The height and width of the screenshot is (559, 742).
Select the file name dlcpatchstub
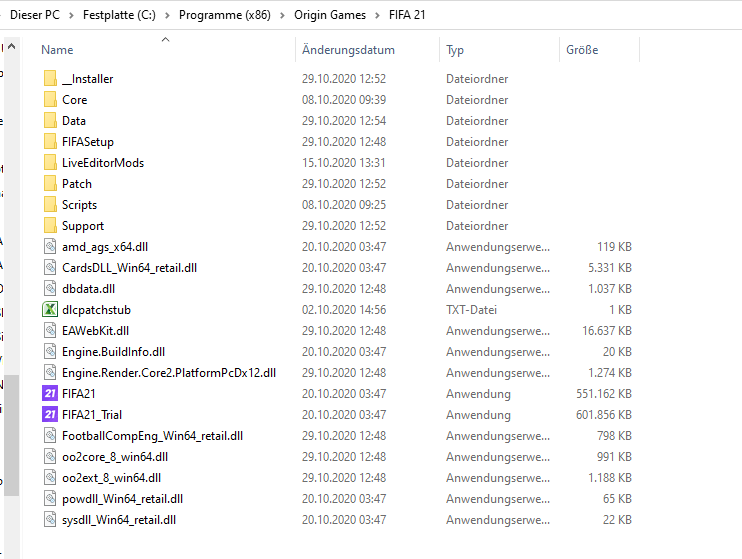[x=97, y=310]
